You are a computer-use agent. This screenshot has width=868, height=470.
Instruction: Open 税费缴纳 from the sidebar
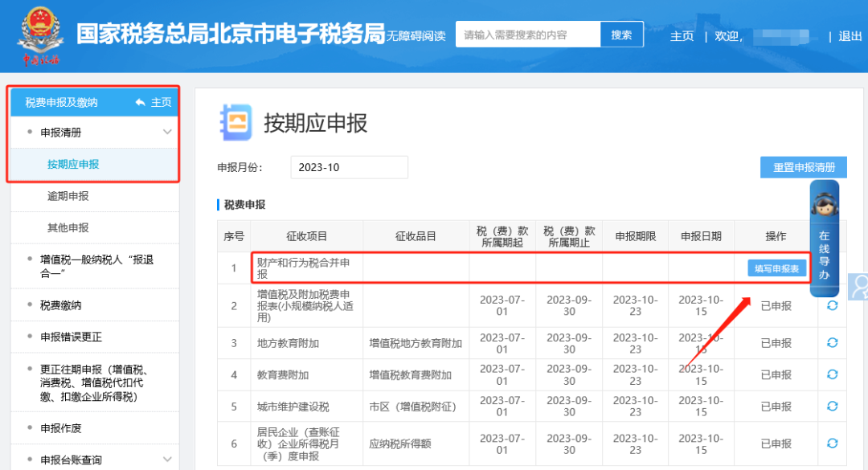[x=60, y=305]
